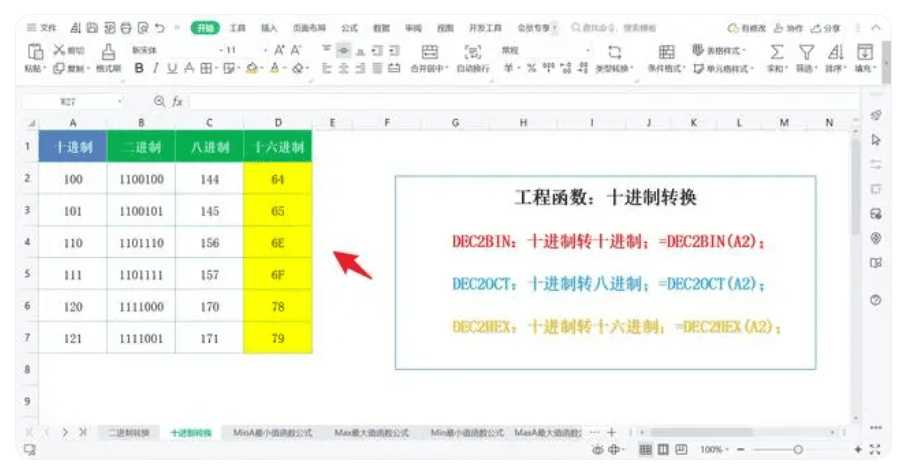910x475 pixels.
Task: Select cell D2 containing 64
Action: pos(277,179)
